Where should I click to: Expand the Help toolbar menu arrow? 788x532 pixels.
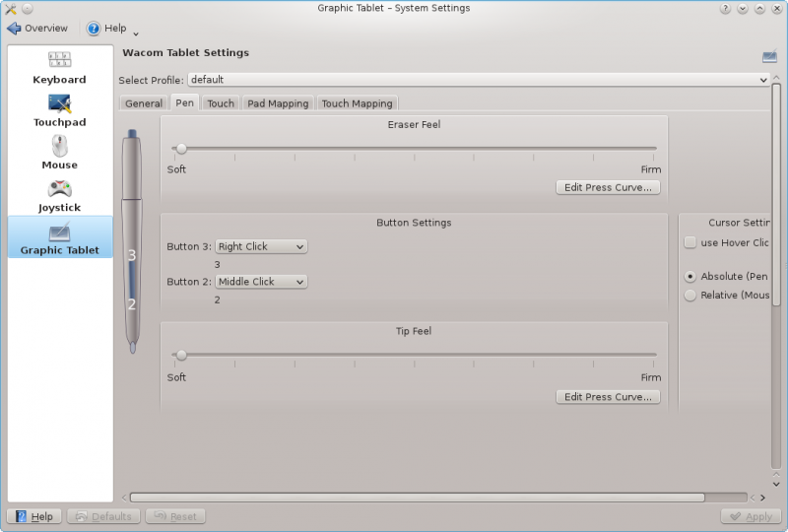pos(136,34)
